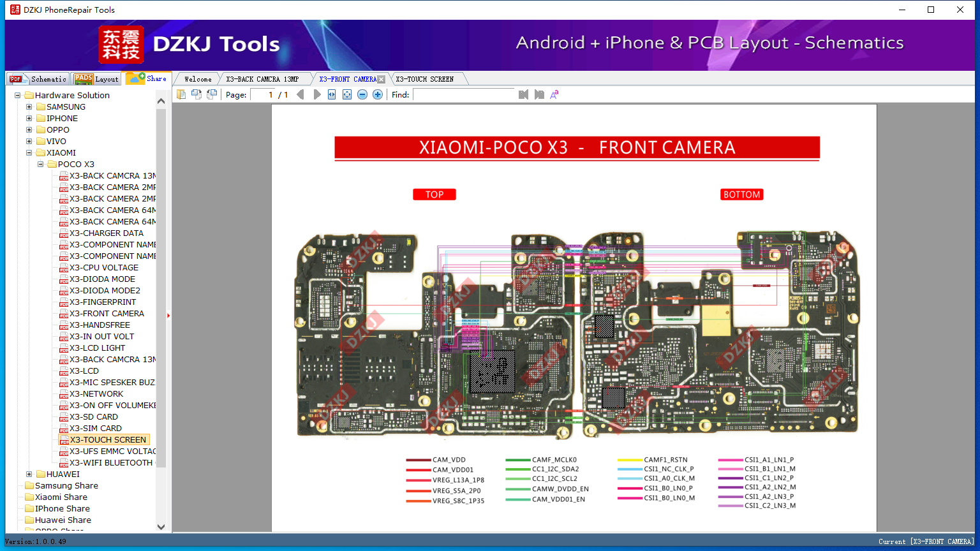Screen dimensions: 980x551
Task: Click the red TOP label on the diagram
Action: tap(434, 195)
